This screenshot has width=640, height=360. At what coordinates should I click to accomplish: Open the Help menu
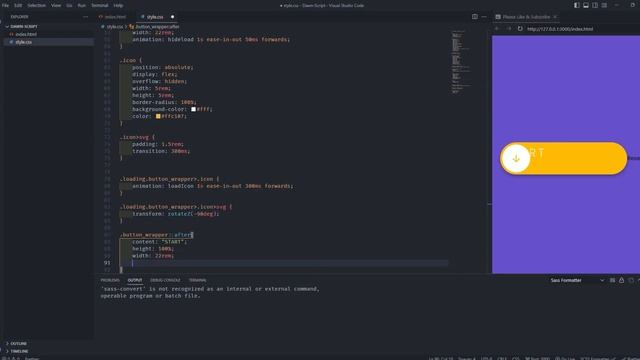118,5
